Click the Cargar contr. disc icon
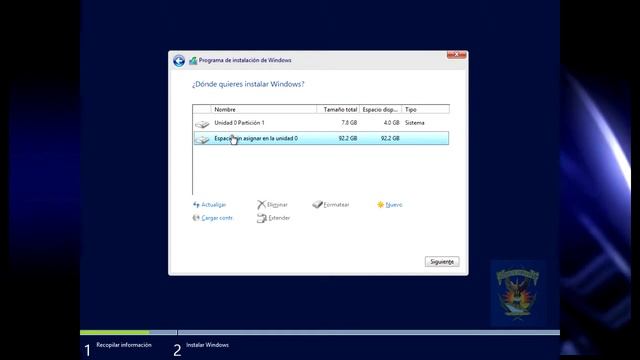This screenshot has height=360, width=640. (196, 218)
